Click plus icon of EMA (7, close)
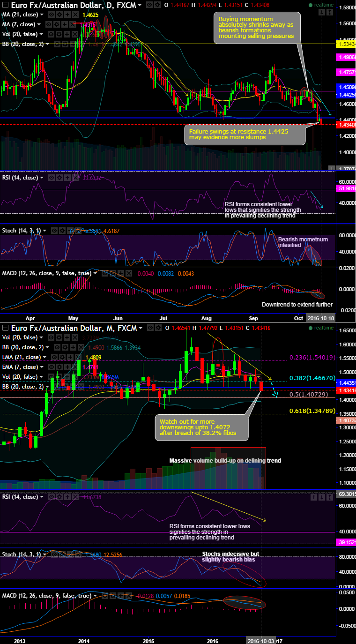Image resolution: width=356 pixels, height=644 pixels. coord(67,367)
